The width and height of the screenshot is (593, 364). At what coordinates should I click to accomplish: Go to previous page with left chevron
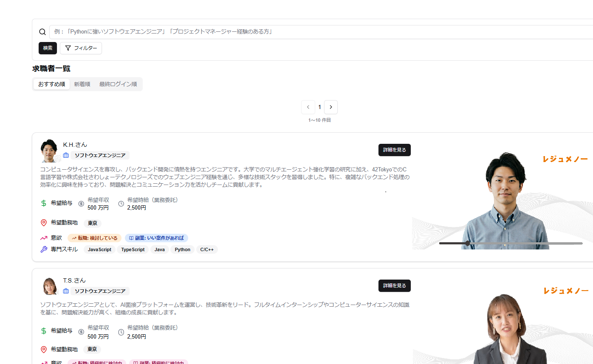pyautogui.click(x=308, y=107)
